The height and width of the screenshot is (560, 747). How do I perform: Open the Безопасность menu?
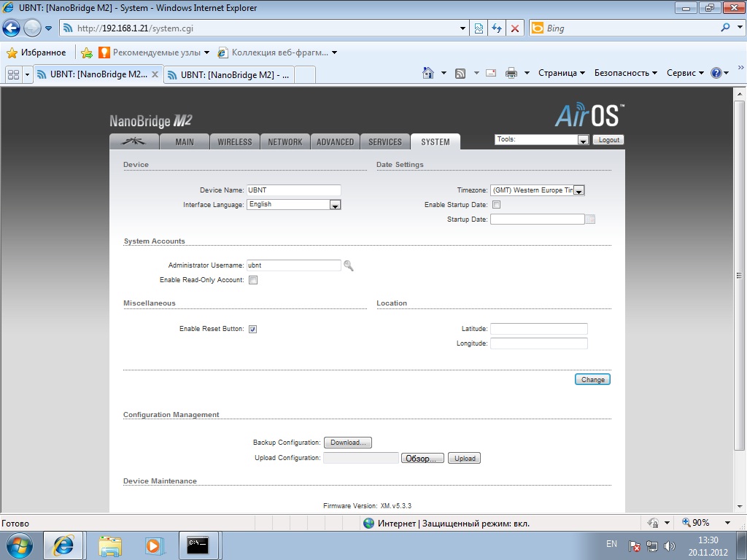(x=625, y=73)
